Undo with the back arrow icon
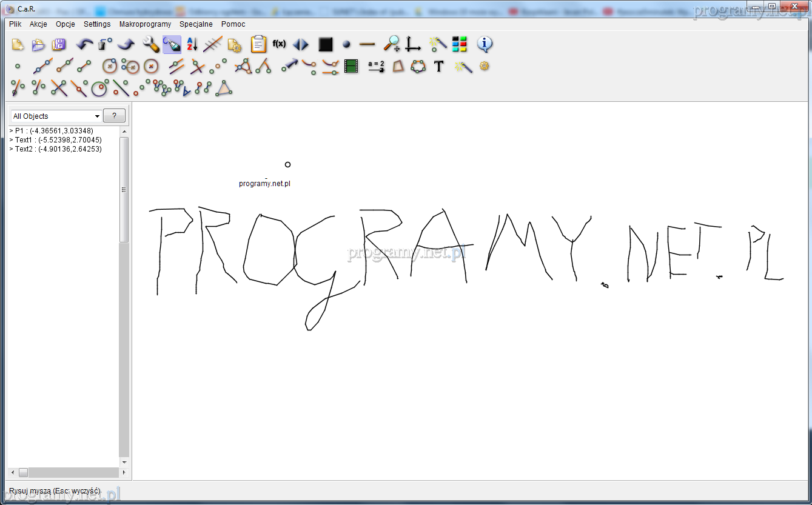 [x=84, y=44]
